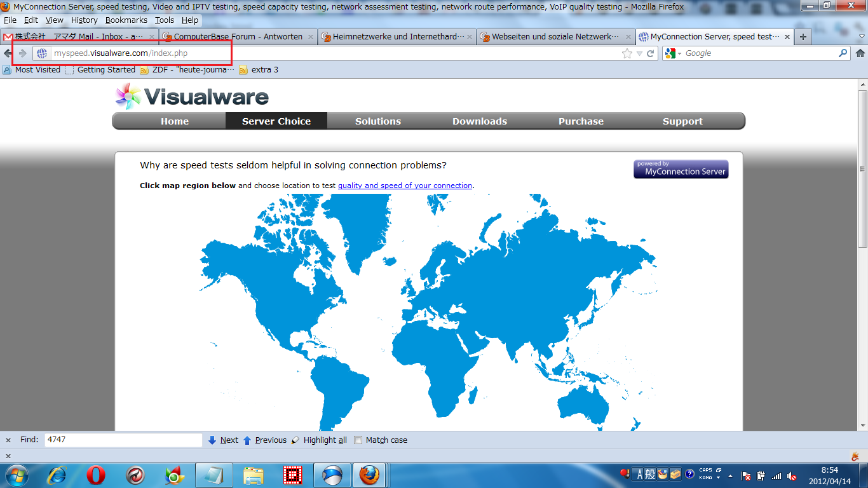Open the Purchase navigation item

click(x=581, y=121)
